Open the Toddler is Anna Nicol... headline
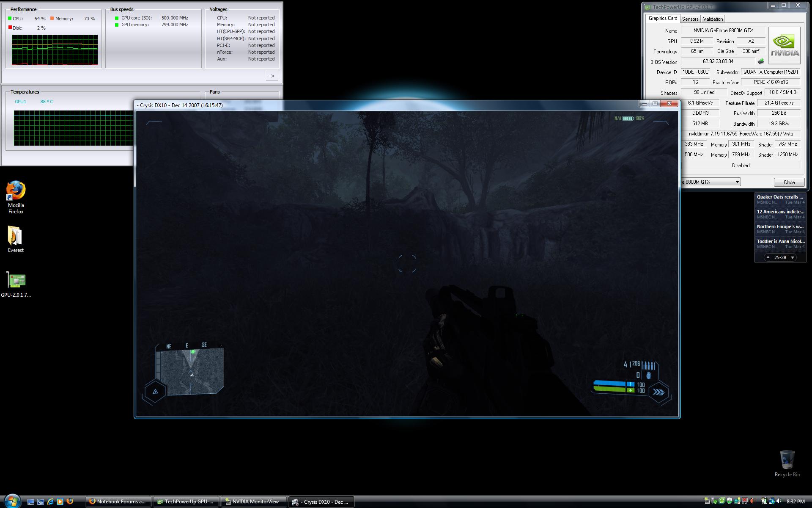The height and width of the screenshot is (508, 812). (x=780, y=244)
